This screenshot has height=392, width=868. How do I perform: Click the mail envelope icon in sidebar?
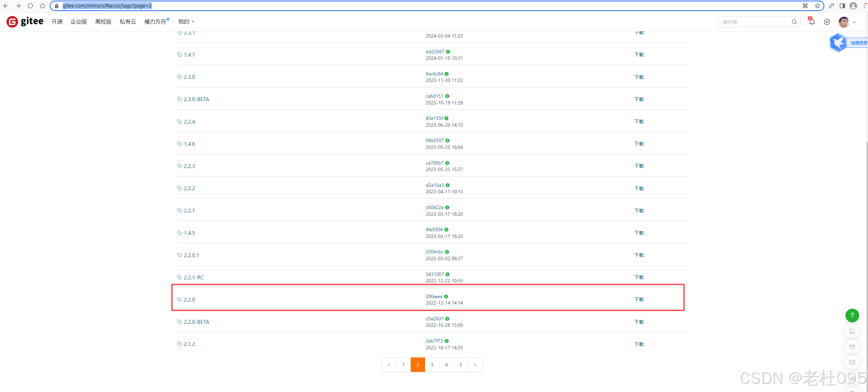(x=852, y=347)
